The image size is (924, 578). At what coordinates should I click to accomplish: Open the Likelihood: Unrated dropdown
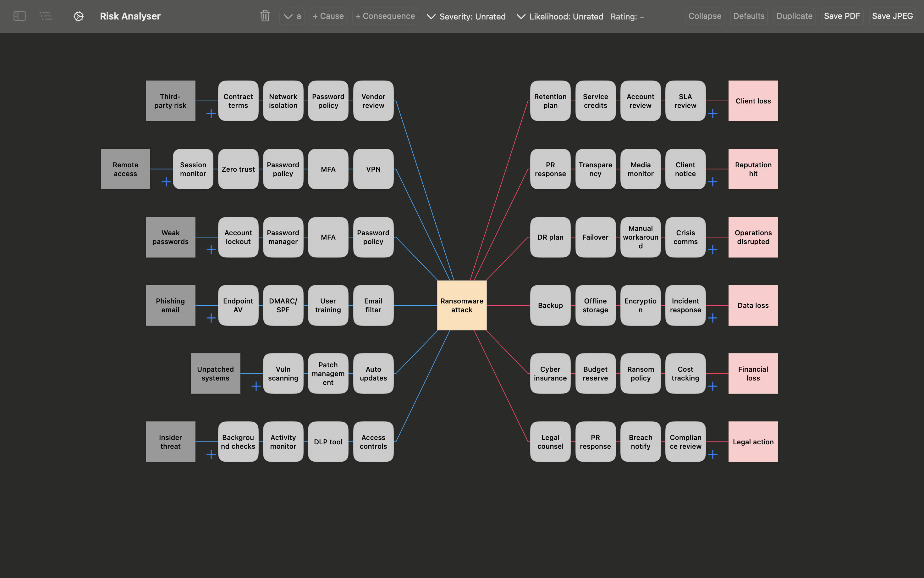pos(560,16)
